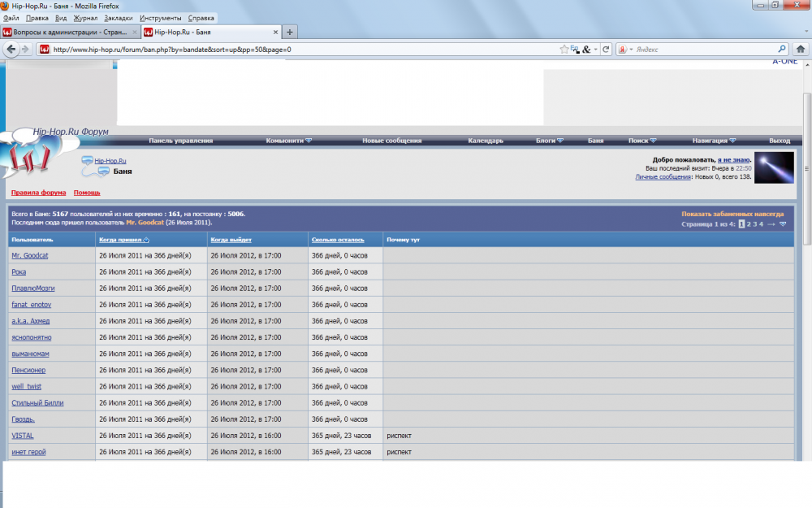Sort by Когда выйдет column
The image size is (812, 508).
click(x=231, y=240)
